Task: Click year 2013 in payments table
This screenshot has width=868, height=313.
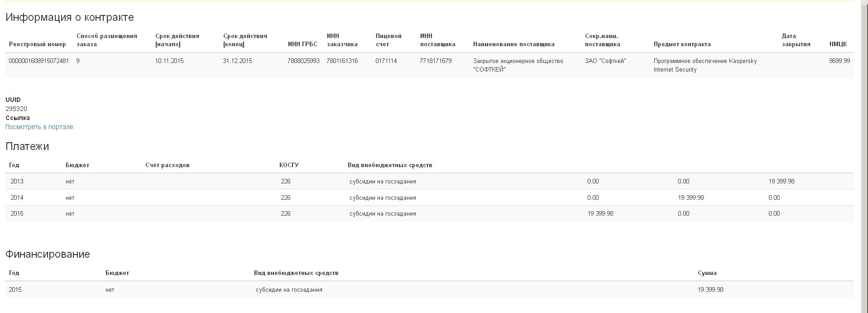Action: [17, 181]
